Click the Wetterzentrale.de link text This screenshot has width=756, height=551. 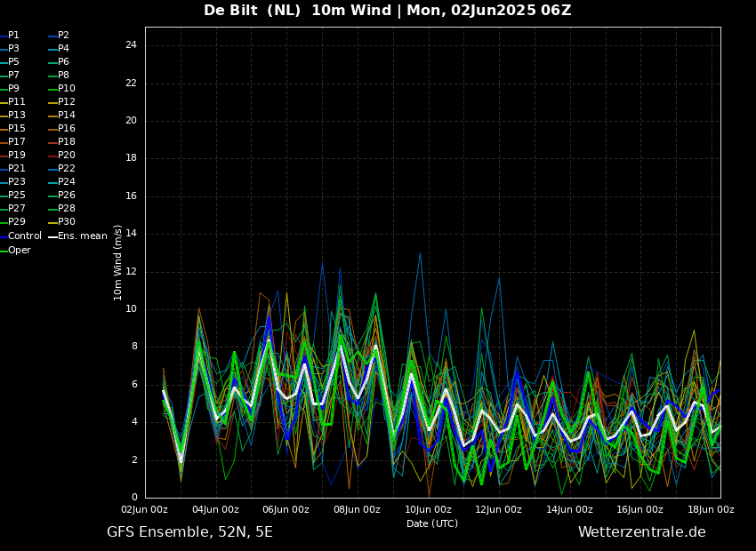point(641,532)
